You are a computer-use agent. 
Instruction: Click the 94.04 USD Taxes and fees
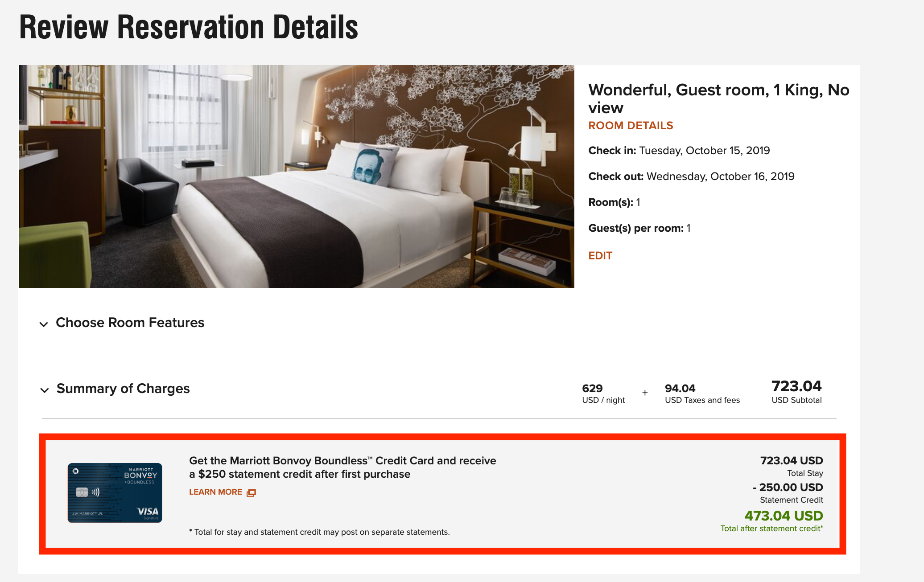click(680, 389)
